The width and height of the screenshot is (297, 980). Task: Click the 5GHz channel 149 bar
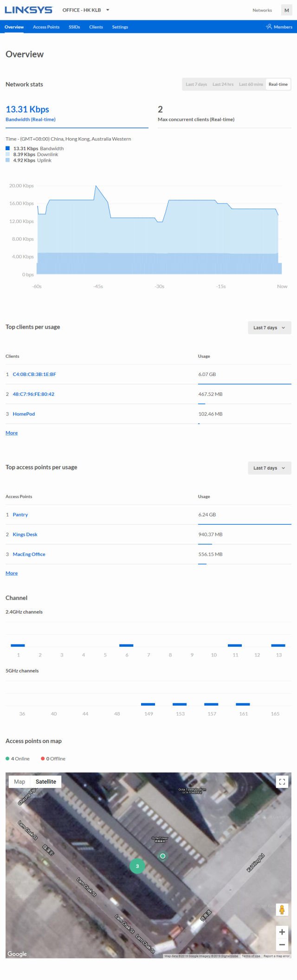coord(148,704)
